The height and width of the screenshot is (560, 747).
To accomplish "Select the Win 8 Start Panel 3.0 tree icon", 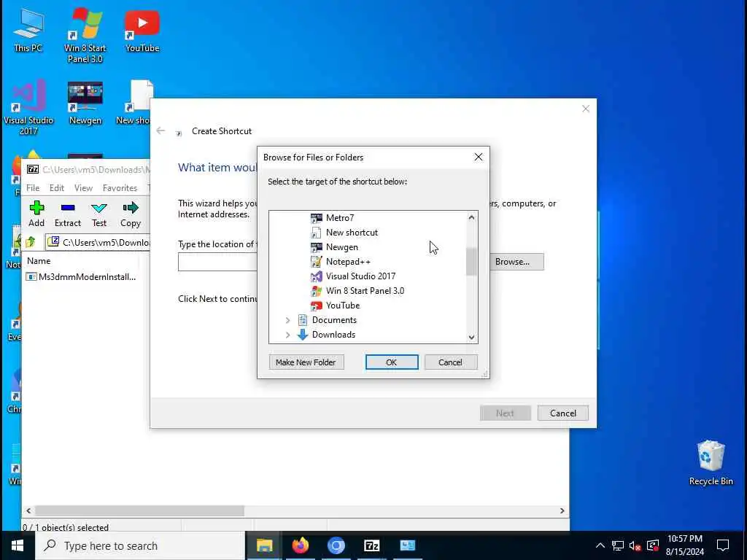I will tap(317, 291).
